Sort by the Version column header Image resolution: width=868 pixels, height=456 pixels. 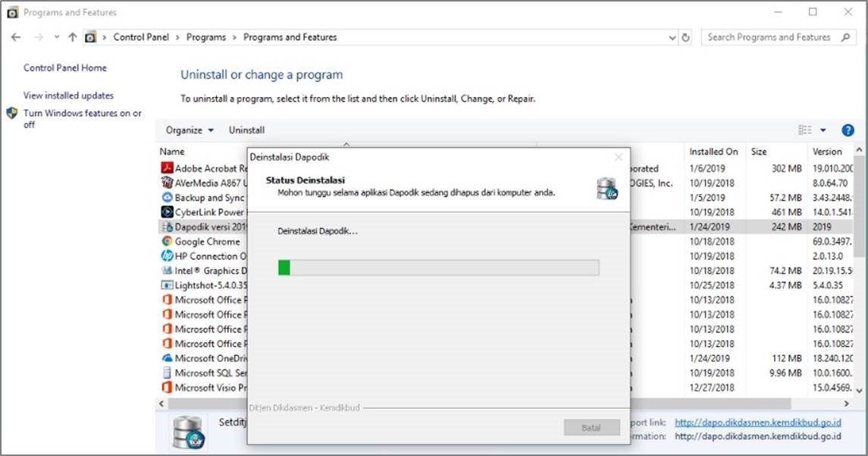(827, 151)
